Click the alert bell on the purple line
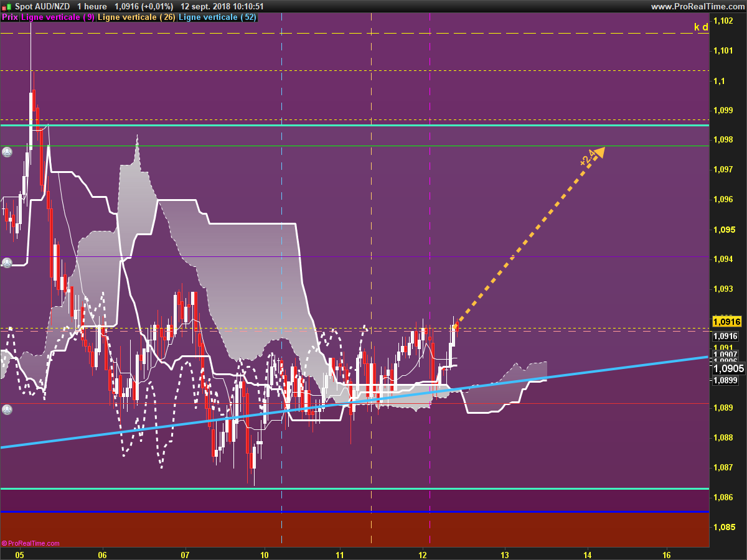The image size is (747, 560). (7, 263)
